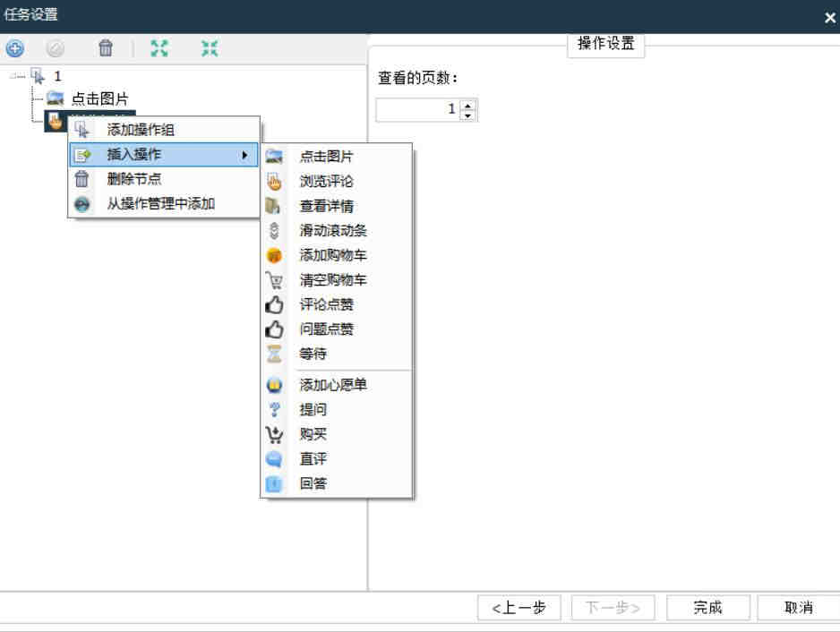Viewport: 840px width, 632px height.
Task: Click the greyed-out edit toolbar icon
Action: pyautogui.click(x=55, y=48)
